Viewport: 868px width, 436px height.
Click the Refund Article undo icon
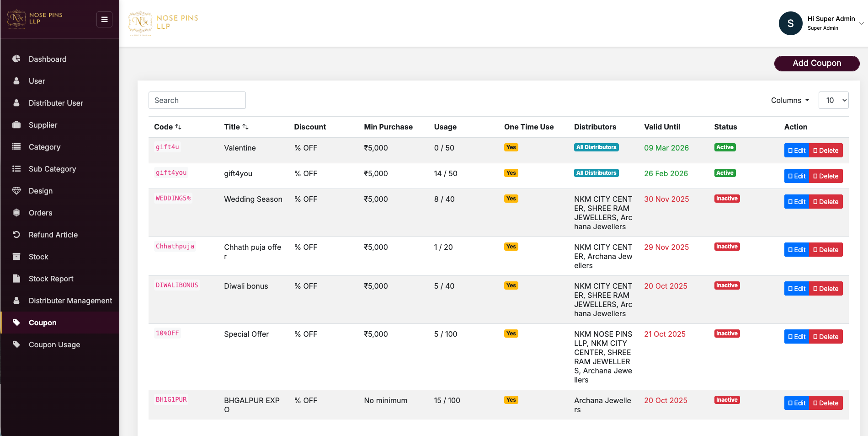coord(16,235)
